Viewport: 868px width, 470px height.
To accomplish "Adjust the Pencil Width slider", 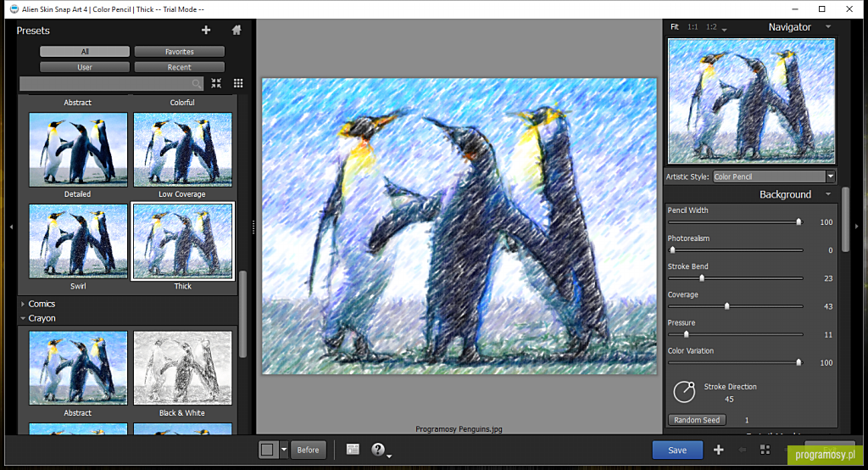I will point(736,221).
